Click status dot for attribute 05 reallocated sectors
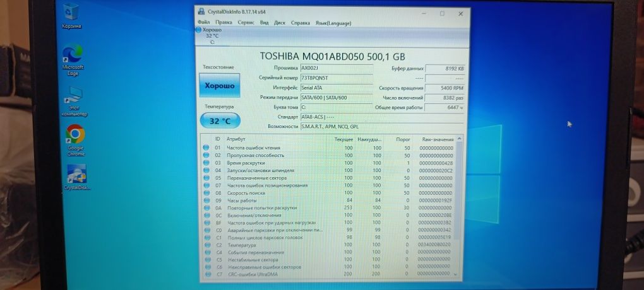644x290 pixels. coord(206,178)
